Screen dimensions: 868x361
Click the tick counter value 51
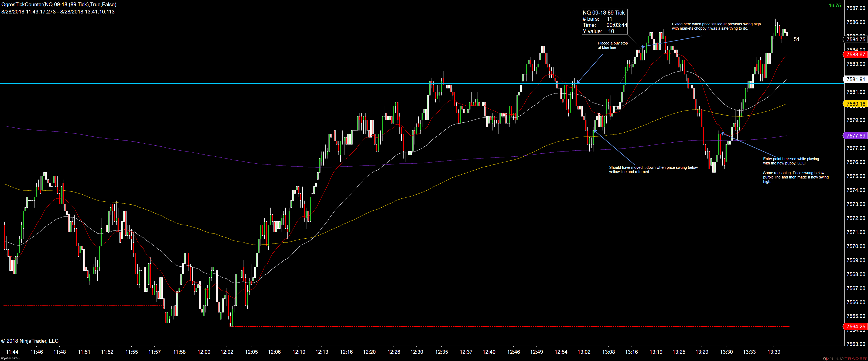[x=796, y=39]
